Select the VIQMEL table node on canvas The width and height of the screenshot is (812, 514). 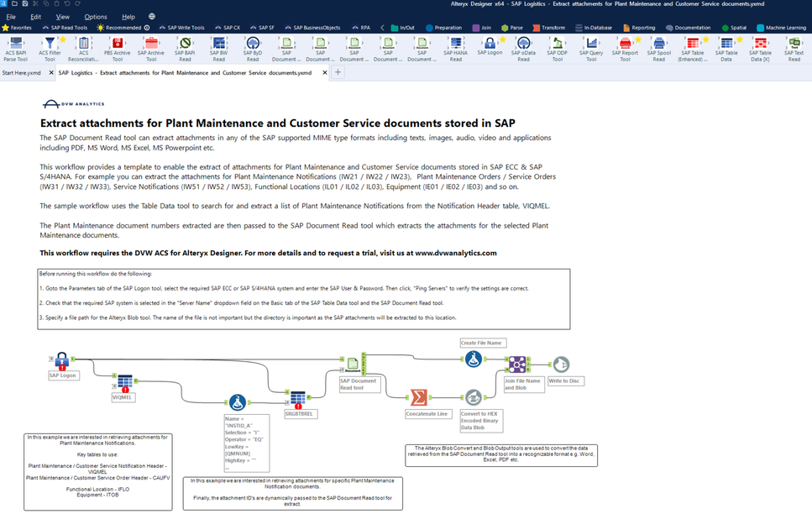pos(125,382)
